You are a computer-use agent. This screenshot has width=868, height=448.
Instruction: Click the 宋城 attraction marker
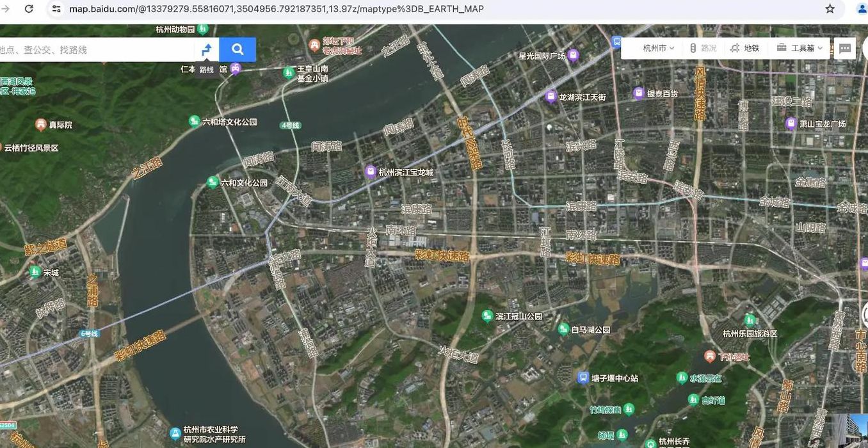(x=35, y=272)
